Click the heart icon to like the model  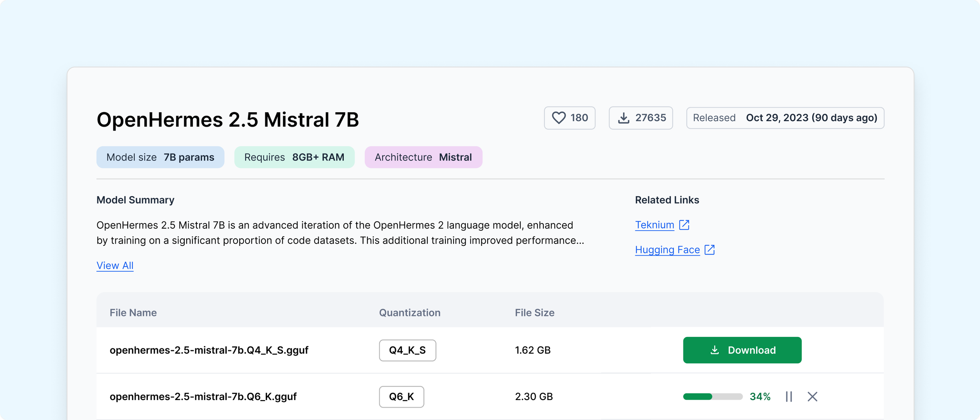click(559, 118)
